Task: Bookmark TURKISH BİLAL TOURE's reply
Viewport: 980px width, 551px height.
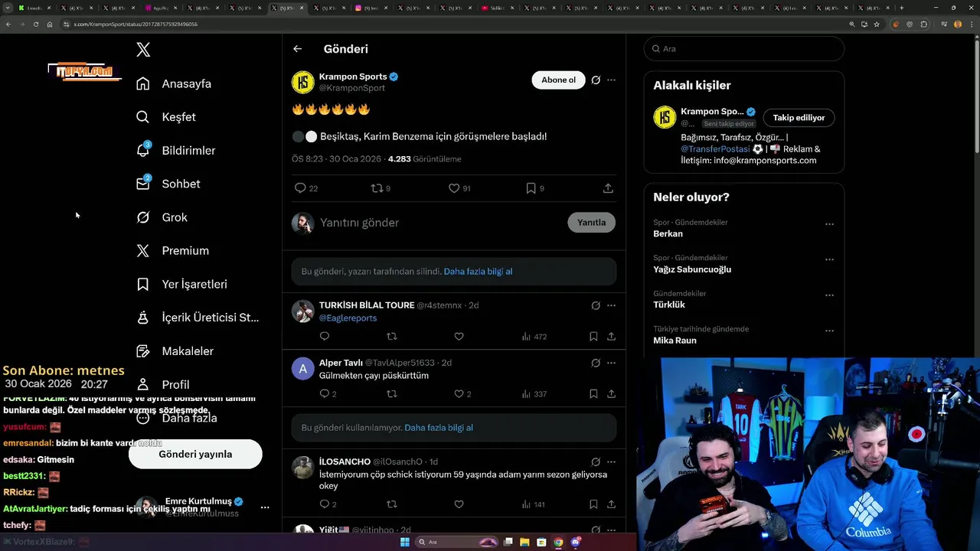Action: click(x=593, y=337)
